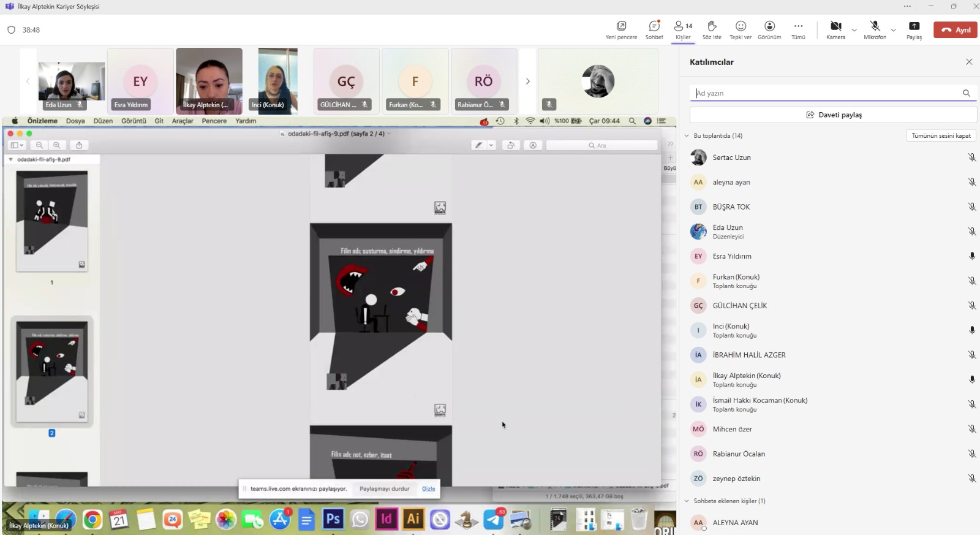Click the markup pen icon in Preview
The height and width of the screenshot is (535, 980).
point(479,145)
